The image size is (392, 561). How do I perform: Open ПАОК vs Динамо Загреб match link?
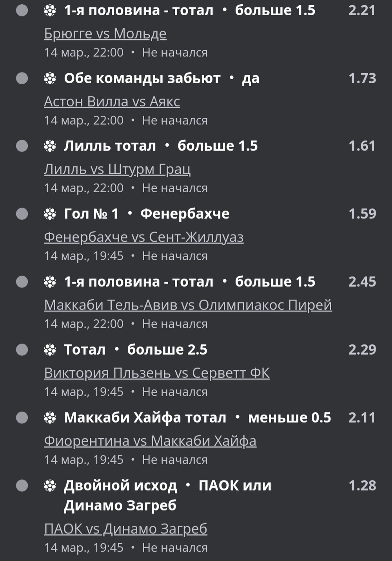pos(125,529)
